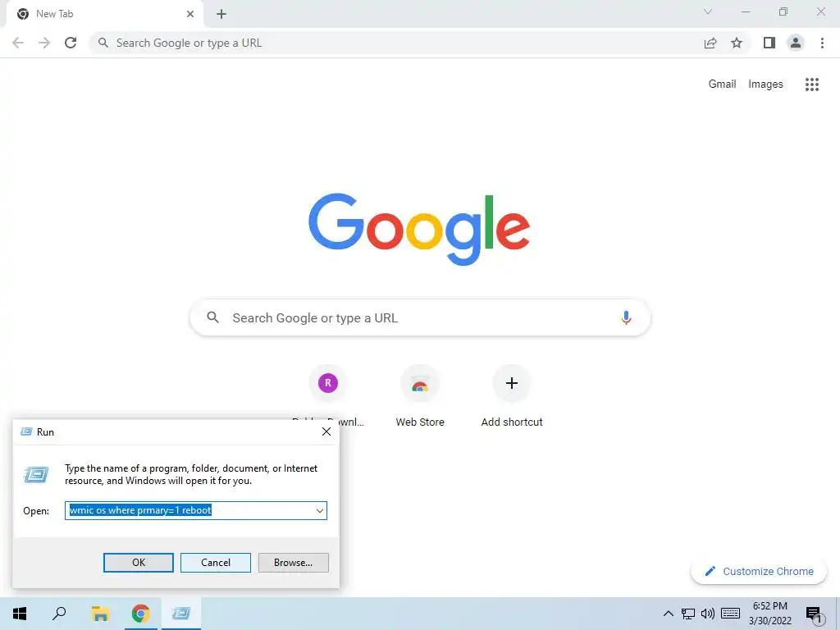Click the Chrome address bar

tap(396, 43)
